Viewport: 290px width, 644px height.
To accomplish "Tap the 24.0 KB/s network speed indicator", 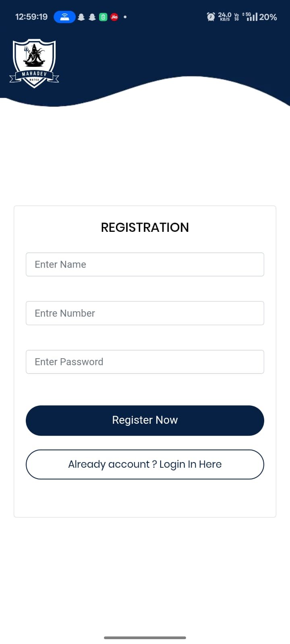I will (225, 17).
